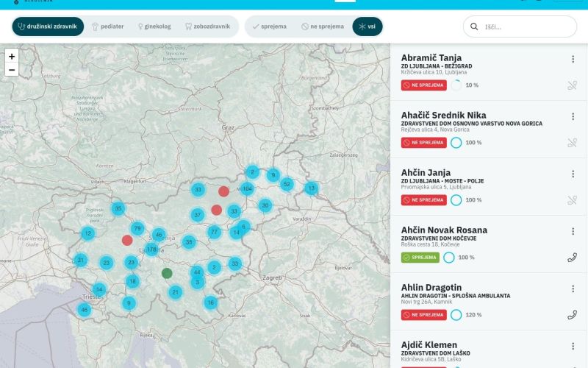Click phone icon for Ahlin Dragotin
This screenshot has height=368, width=588.
pyautogui.click(x=572, y=315)
